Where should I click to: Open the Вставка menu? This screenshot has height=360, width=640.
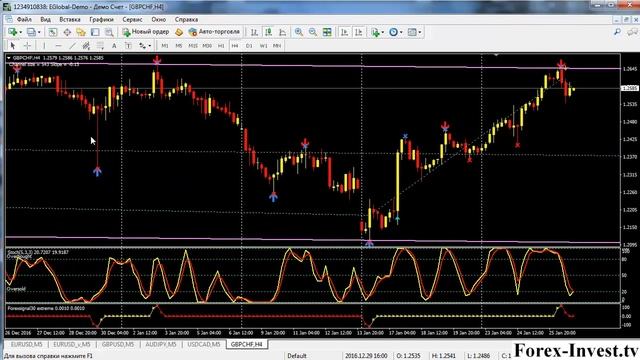point(70,19)
